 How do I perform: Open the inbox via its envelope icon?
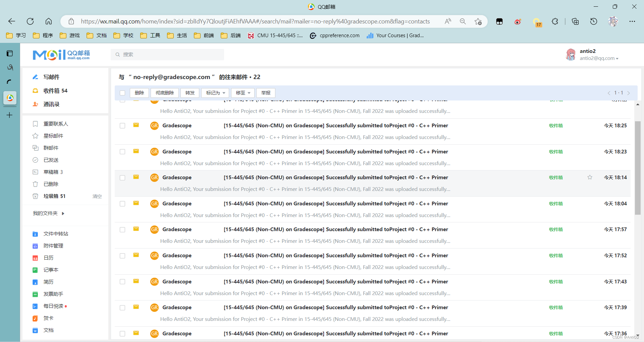coord(35,91)
